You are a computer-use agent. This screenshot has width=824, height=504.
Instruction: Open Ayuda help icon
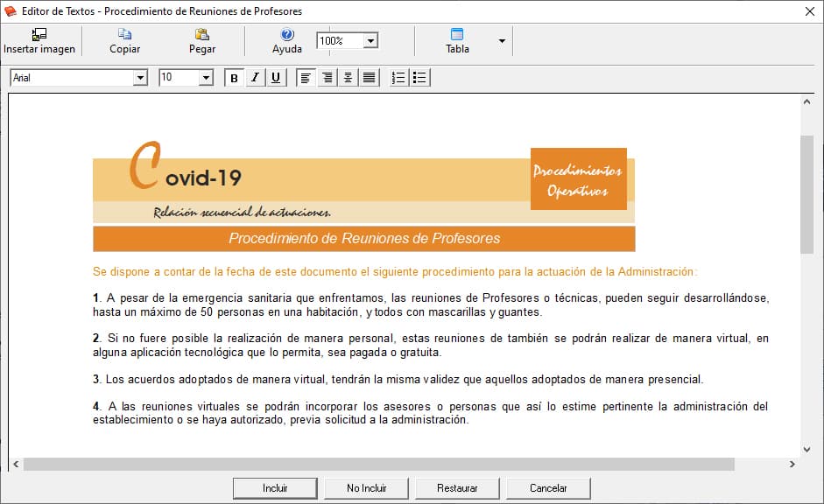(x=287, y=35)
